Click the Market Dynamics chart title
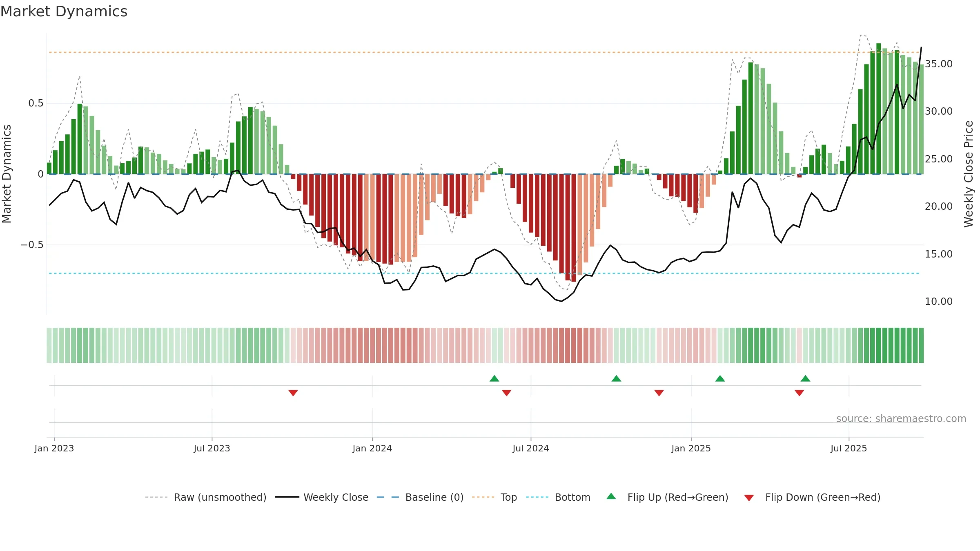Screen dimensions: 980x551 point(64,11)
